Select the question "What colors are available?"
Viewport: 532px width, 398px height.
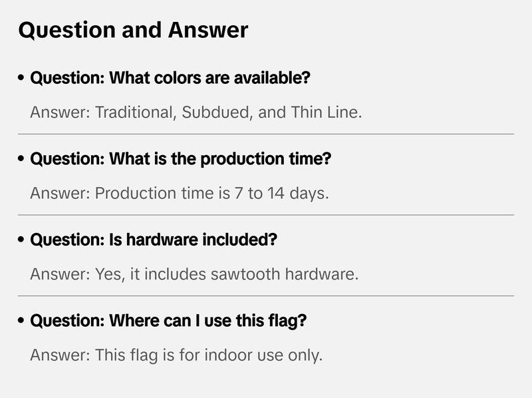(170, 79)
